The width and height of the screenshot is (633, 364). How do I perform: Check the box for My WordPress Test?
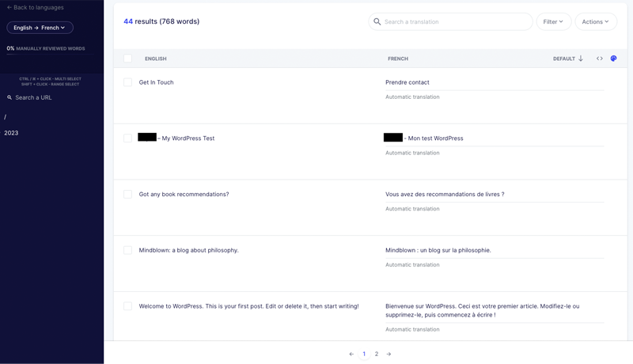pyautogui.click(x=127, y=138)
